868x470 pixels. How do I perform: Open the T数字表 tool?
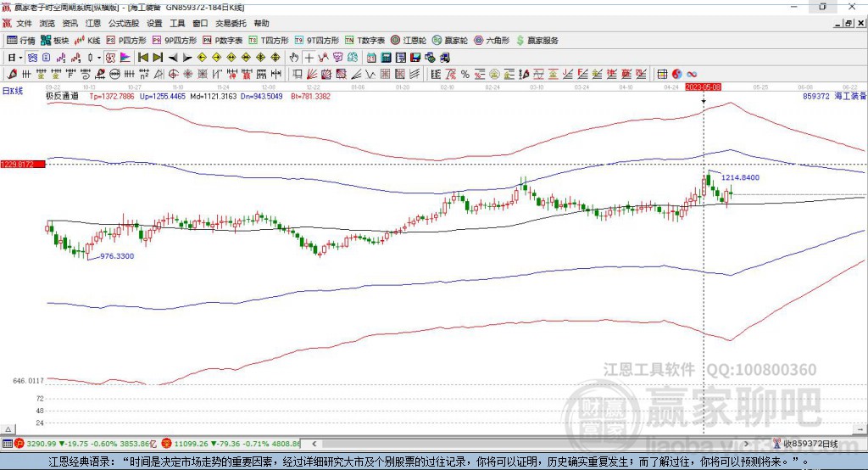point(364,41)
